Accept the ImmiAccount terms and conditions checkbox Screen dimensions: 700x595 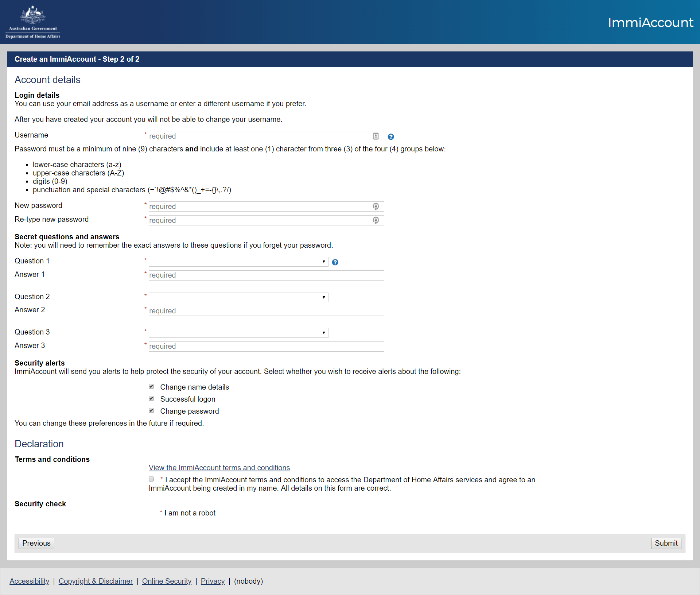[151, 479]
